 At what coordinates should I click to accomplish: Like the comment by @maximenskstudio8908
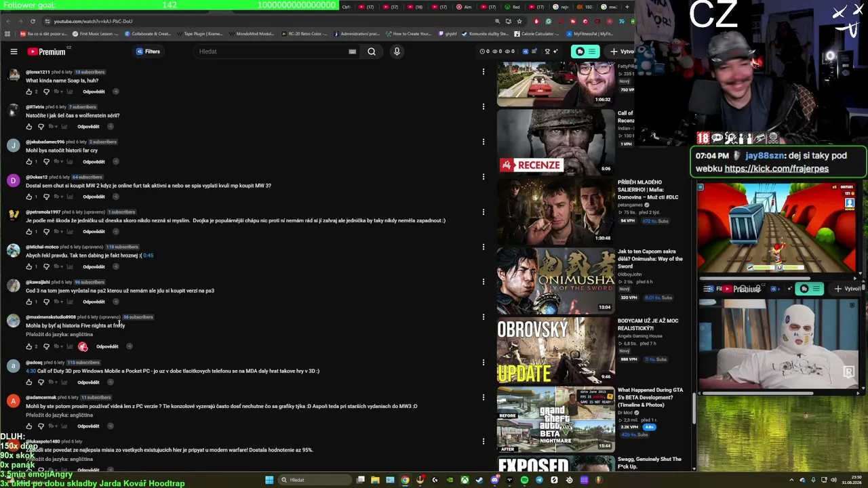(29, 346)
